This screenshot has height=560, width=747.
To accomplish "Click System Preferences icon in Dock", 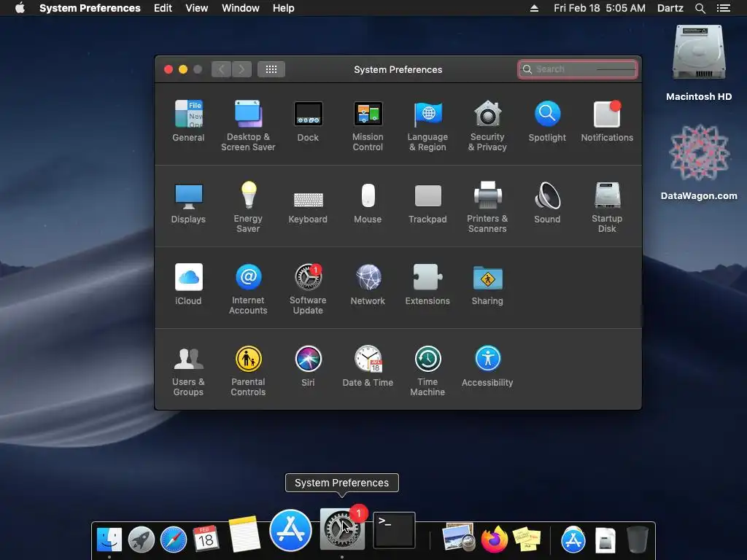I will 342,529.
